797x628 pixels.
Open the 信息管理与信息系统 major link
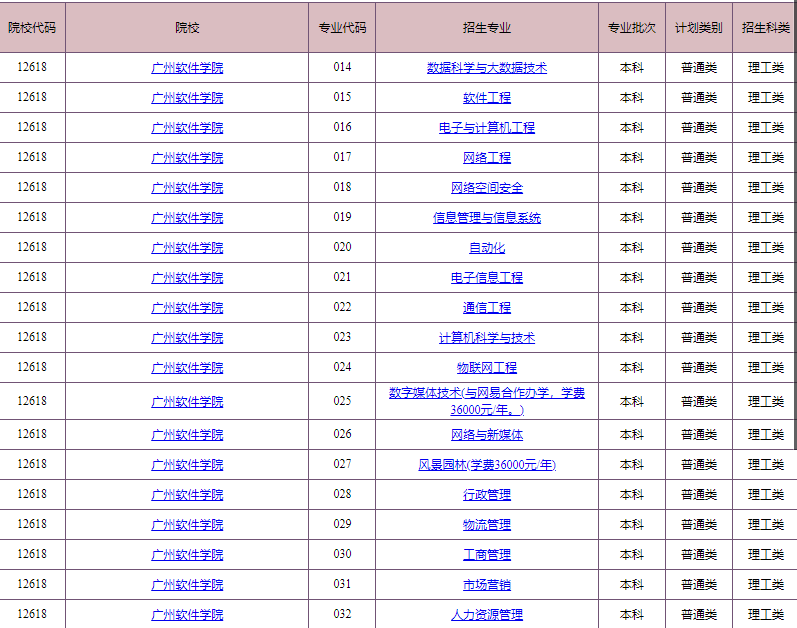pos(486,217)
